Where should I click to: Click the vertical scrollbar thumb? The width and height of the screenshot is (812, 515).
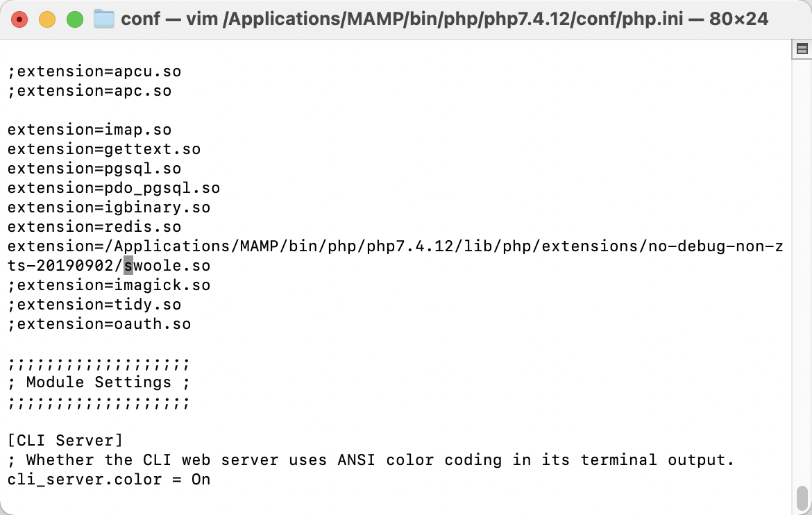(802, 498)
